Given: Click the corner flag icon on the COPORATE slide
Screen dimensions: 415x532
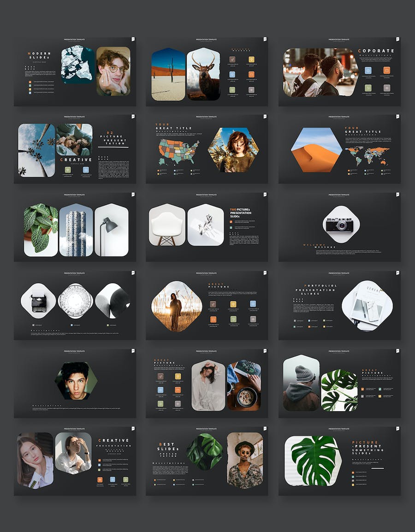Looking at the screenshot, I should tap(397, 39).
